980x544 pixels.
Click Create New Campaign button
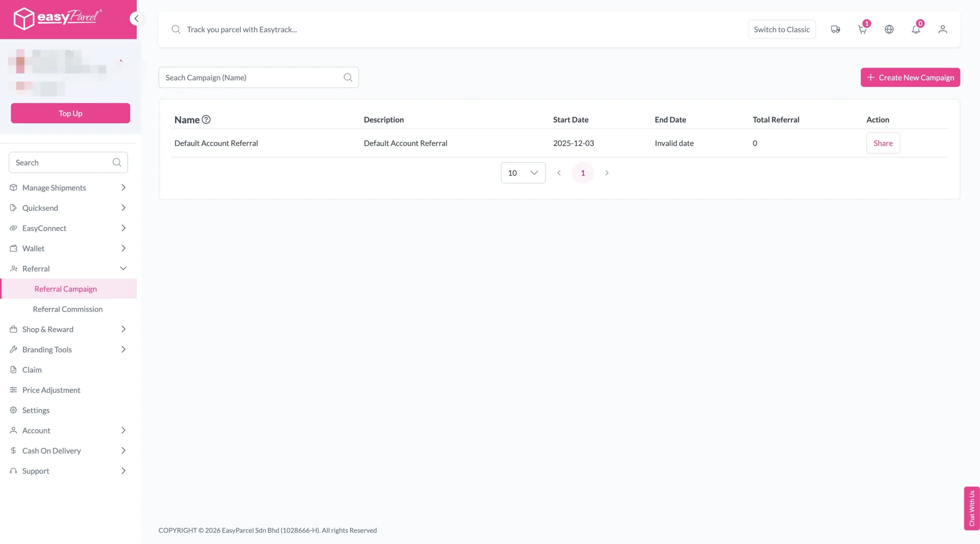coord(910,78)
